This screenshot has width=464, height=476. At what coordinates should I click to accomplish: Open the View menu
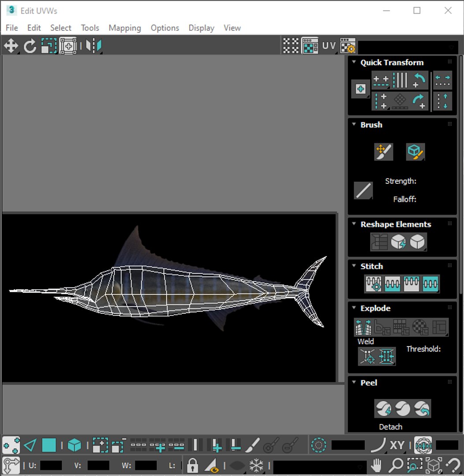pos(232,28)
